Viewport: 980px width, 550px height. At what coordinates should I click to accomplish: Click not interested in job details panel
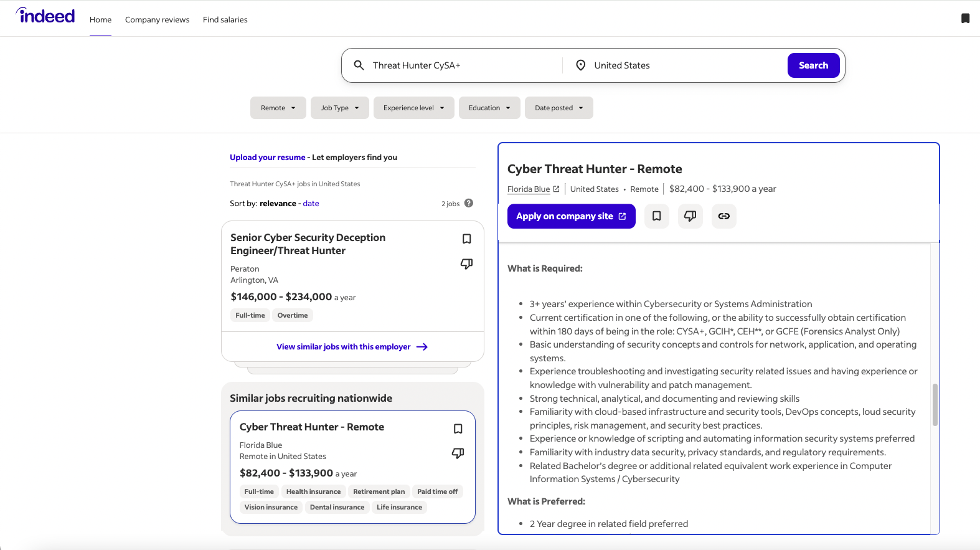coord(690,216)
